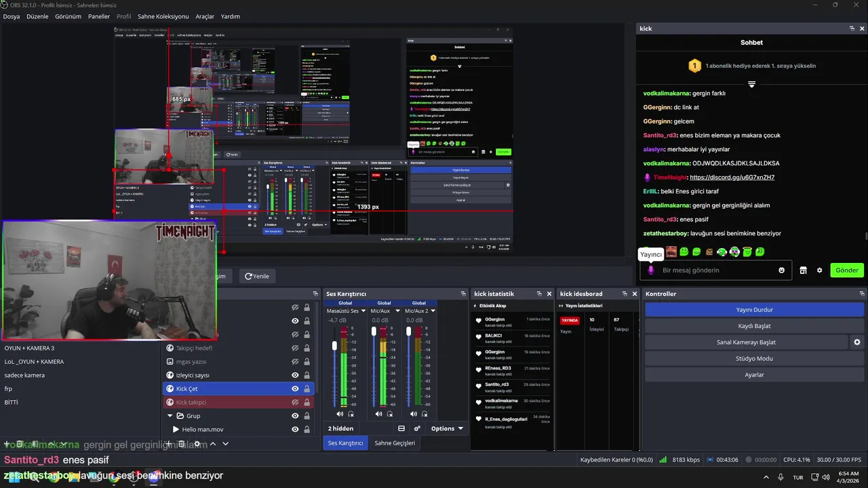Open the mixer Options dropdown

point(447,428)
